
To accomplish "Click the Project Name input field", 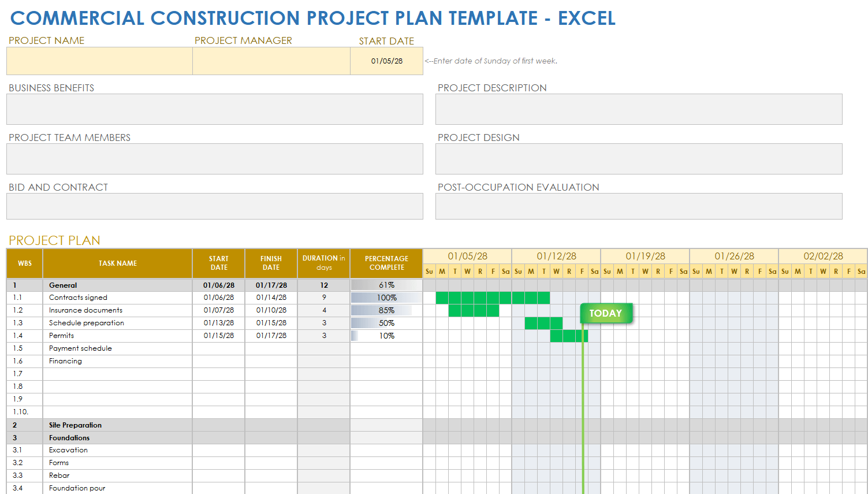I will (99, 61).
